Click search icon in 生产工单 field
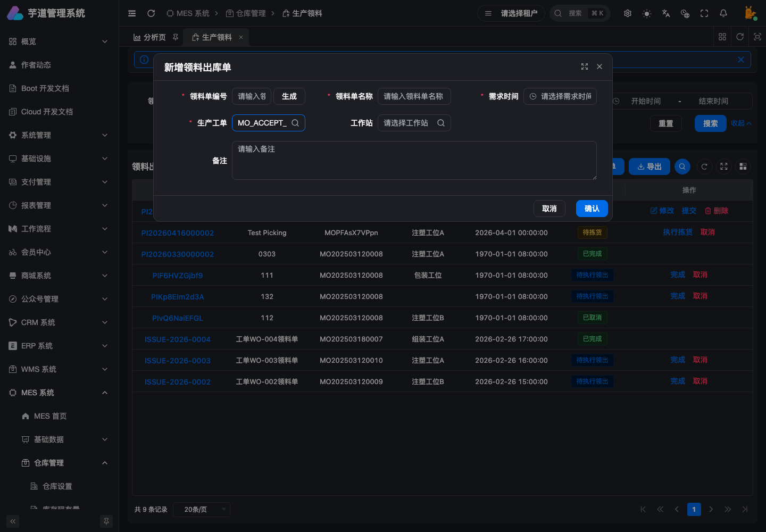 tap(295, 123)
